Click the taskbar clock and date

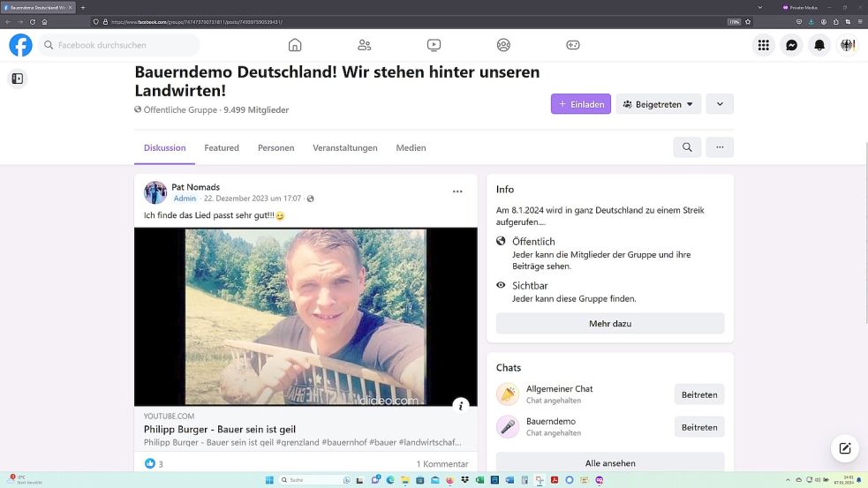[x=843, y=480]
